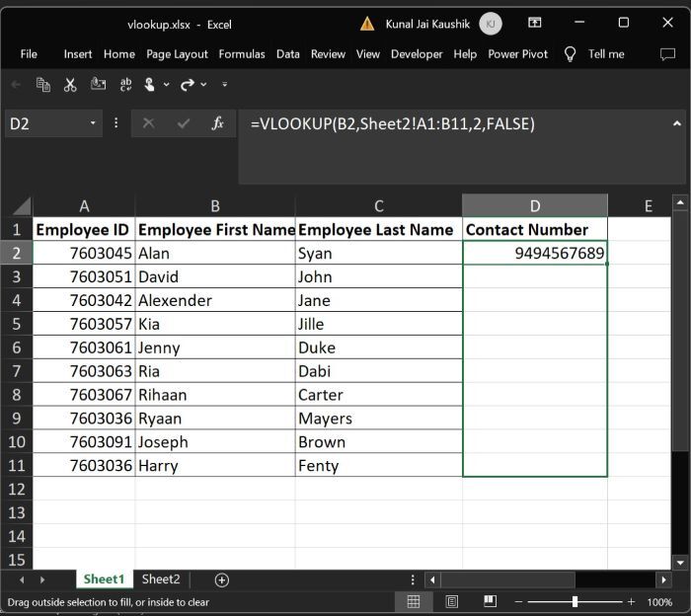Open the Home tab

(119, 54)
